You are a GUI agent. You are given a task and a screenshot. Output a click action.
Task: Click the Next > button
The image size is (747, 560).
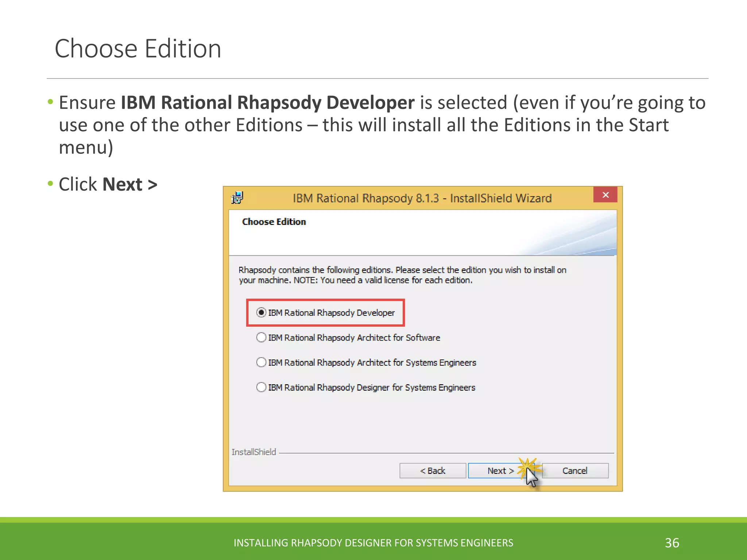[x=500, y=471]
